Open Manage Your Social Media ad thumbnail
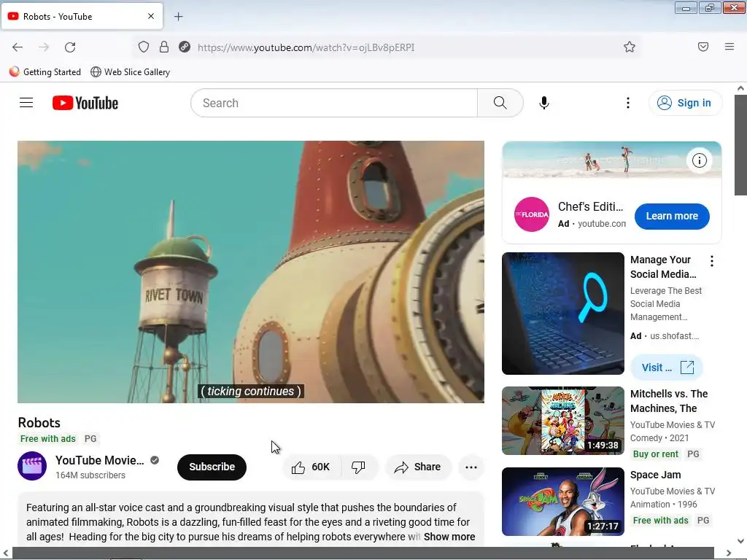 click(x=563, y=314)
